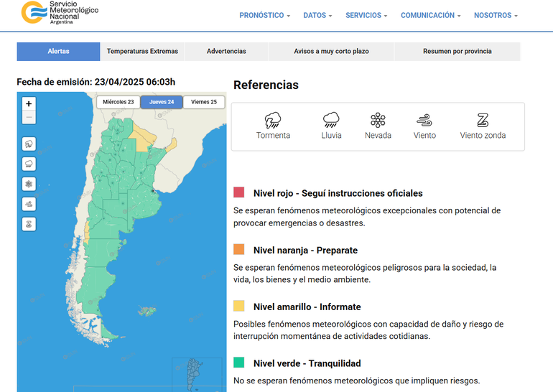
Task: Go to Resumen por provincia tab
Action: (457, 52)
